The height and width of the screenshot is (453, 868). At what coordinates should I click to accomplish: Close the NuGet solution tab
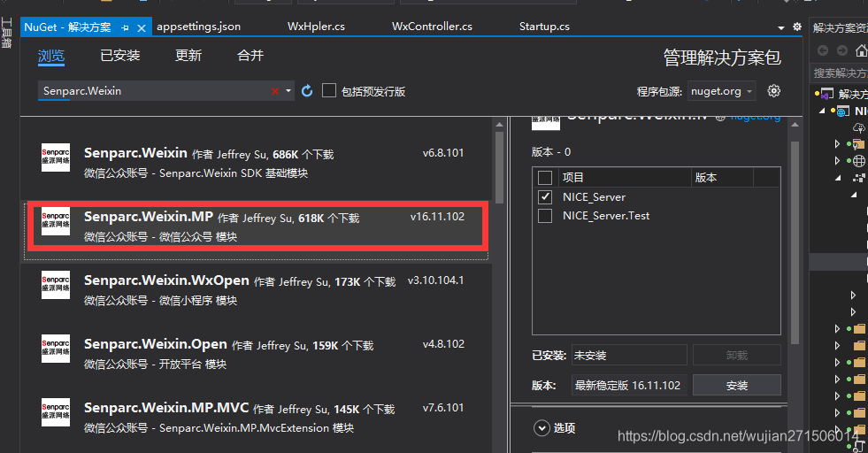(x=142, y=27)
